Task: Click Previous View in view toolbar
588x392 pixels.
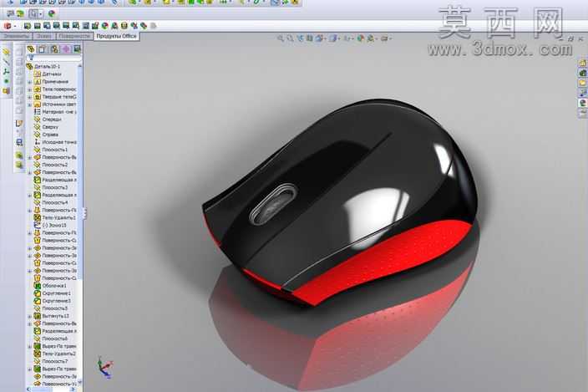Action: click(300, 38)
